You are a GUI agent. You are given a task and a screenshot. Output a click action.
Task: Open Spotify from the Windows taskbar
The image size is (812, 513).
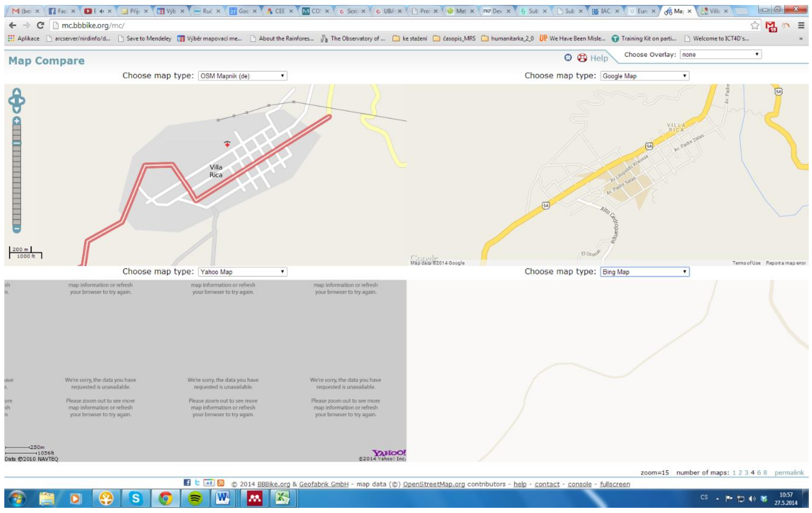195,498
